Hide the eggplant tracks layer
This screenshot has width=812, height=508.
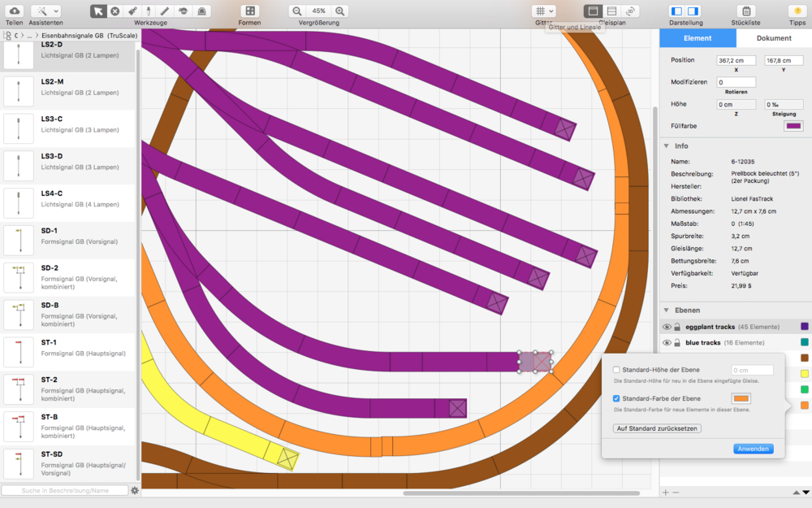tap(667, 327)
